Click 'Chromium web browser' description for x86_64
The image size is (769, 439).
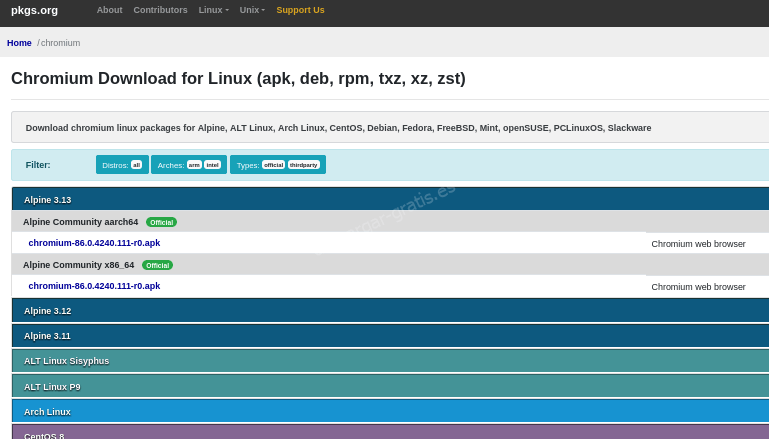click(698, 287)
